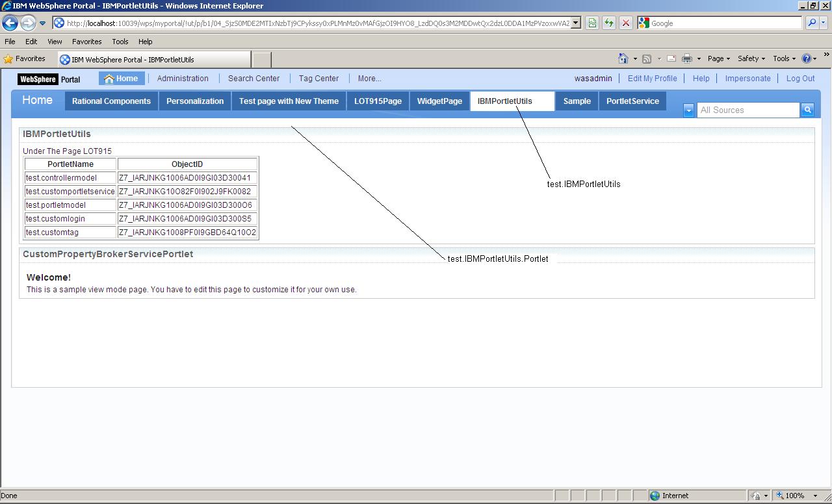Open the Edit My Profile link
This screenshot has width=832, height=504.
652,79
